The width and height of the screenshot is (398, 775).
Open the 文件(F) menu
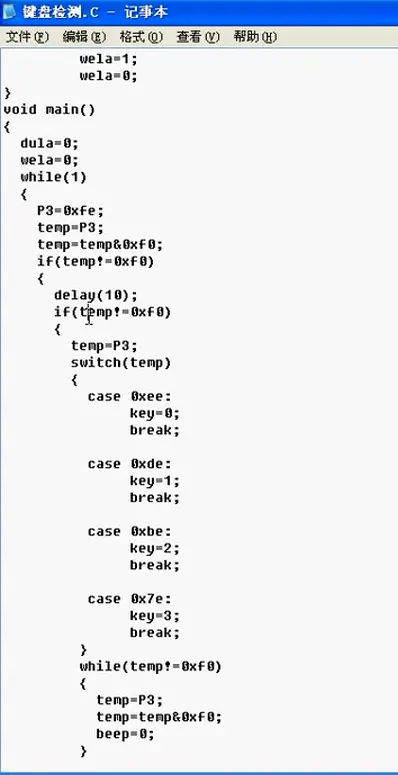tap(27, 37)
